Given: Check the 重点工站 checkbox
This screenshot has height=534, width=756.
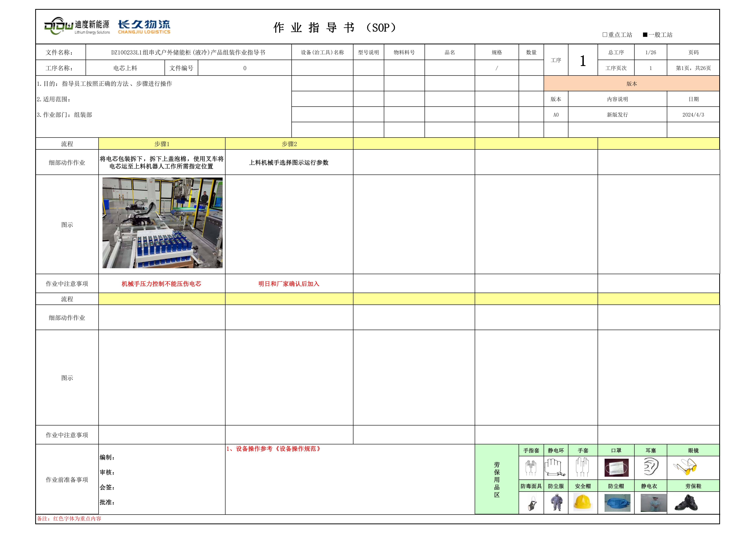Looking at the screenshot, I should pos(605,35).
